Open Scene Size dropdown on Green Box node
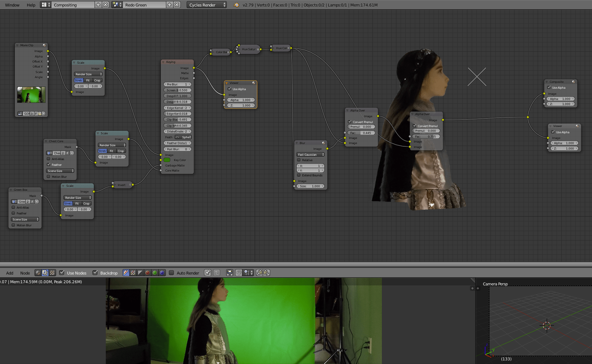The height and width of the screenshot is (364, 592). click(x=25, y=219)
